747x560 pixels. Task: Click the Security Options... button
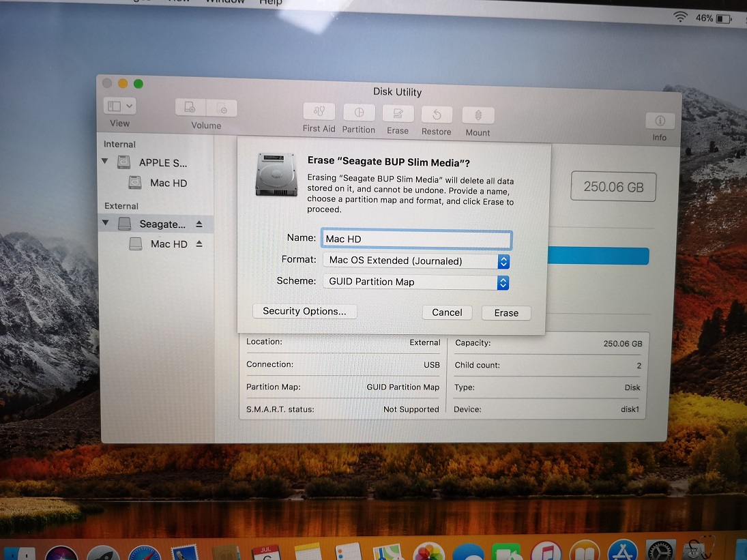click(x=304, y=312)
